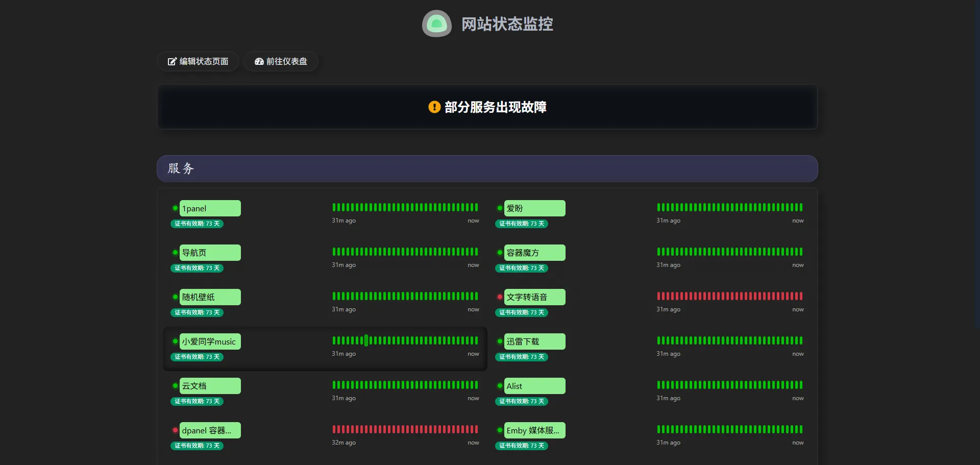Click the green heartbeat bar for 容器魔方

[x=729, y=252]
